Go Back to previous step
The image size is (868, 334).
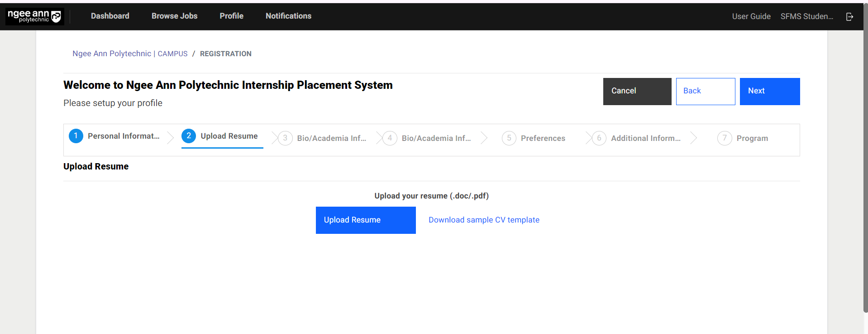pos(705,91)
